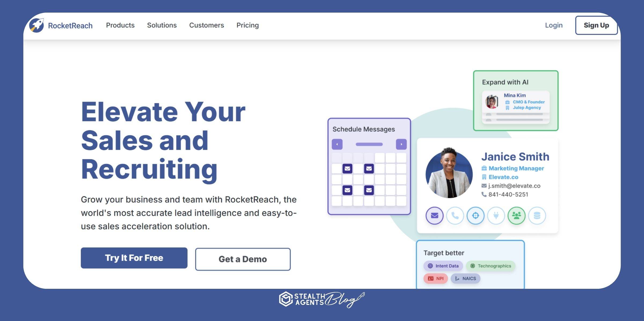644x321 pixels.
Task: Click the 841-440-5251 phone number
Action: 508,194
